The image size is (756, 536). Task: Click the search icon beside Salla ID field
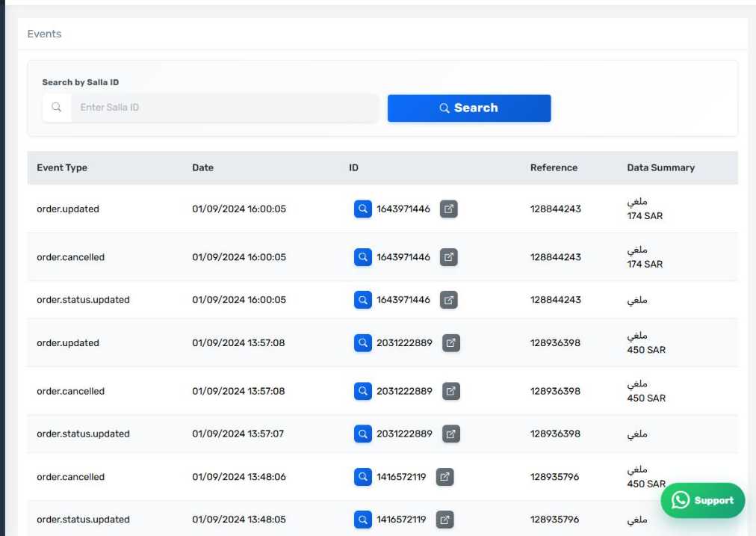point(57,108)
